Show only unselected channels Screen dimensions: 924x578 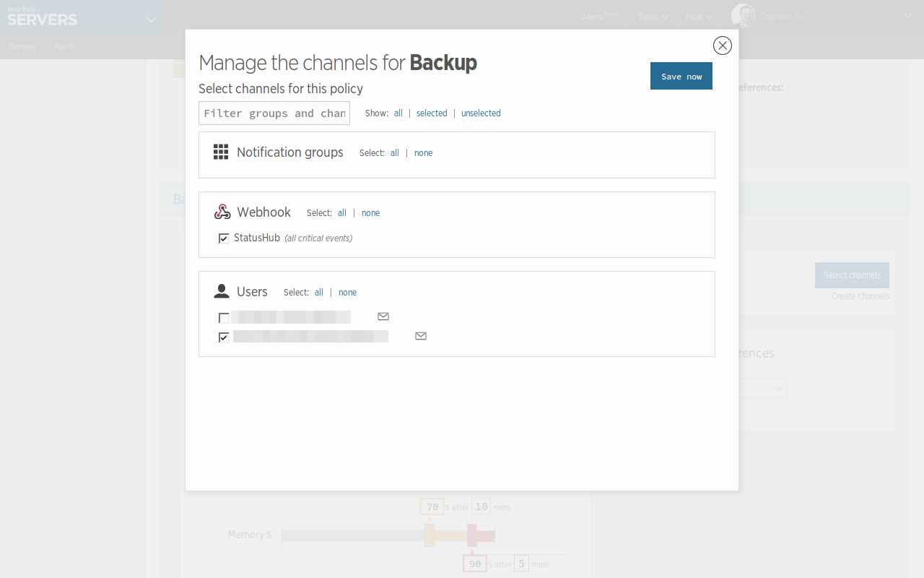[481, 113]
